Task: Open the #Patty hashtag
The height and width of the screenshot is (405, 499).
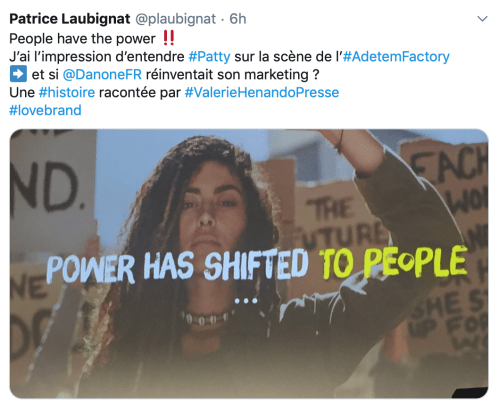Action: click(x=209, y=57)
